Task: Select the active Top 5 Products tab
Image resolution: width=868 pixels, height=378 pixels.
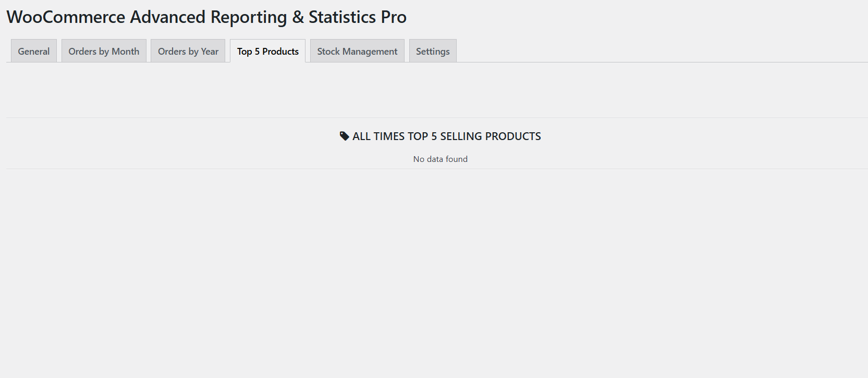Action: coord(267,51)
